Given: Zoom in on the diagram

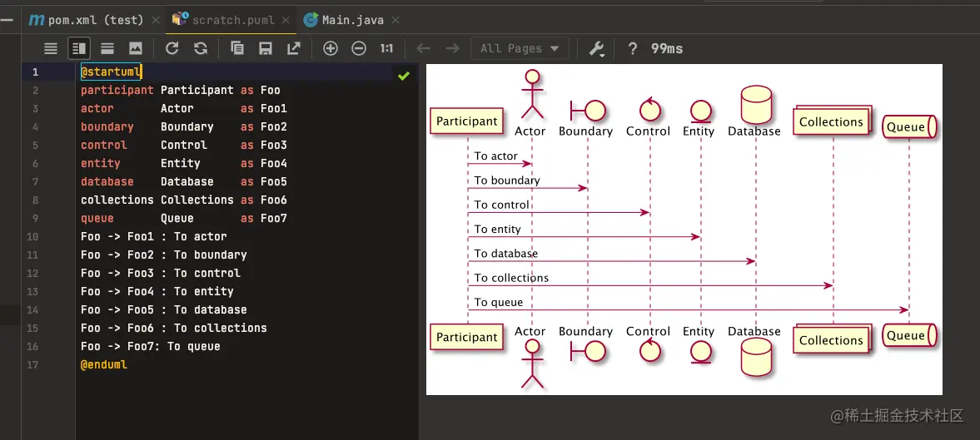Looking at the screenshot, I should (x=330, y=48).
